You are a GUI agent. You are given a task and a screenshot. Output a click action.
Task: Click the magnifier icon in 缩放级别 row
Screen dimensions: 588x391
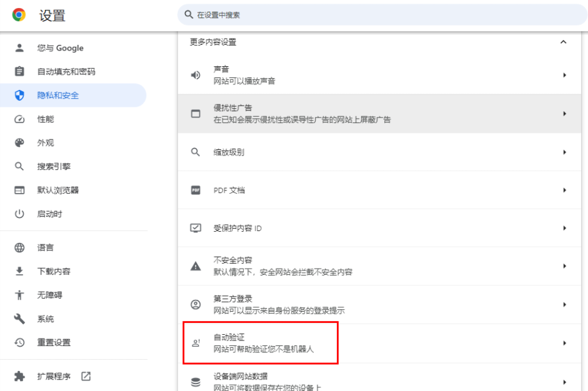point(196,152)
